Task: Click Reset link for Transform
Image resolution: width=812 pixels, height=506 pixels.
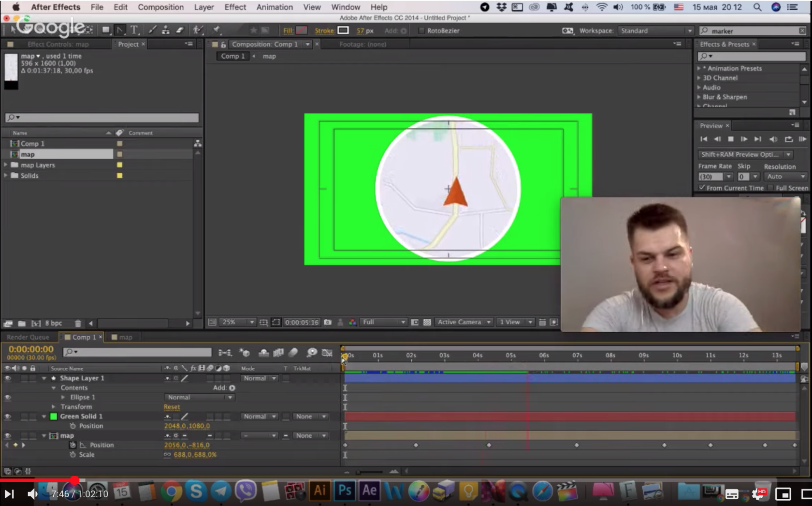Action: pos(172,407)
